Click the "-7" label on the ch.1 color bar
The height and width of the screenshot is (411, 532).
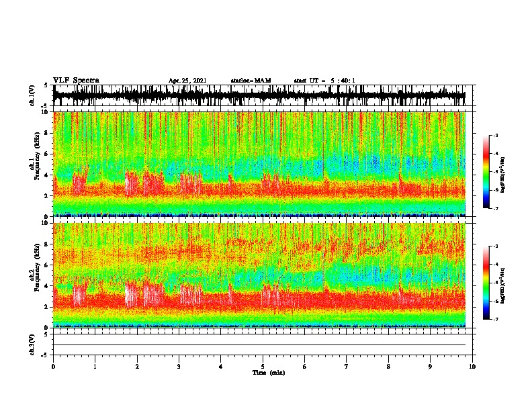(495, 208)
